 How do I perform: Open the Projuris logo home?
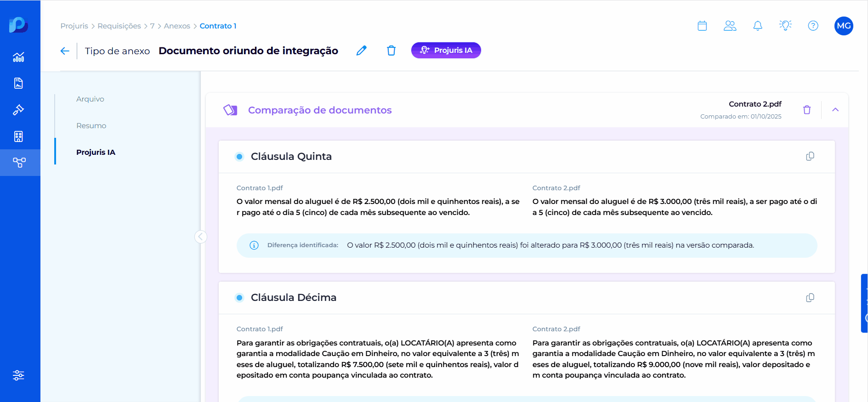pos(18,24)
